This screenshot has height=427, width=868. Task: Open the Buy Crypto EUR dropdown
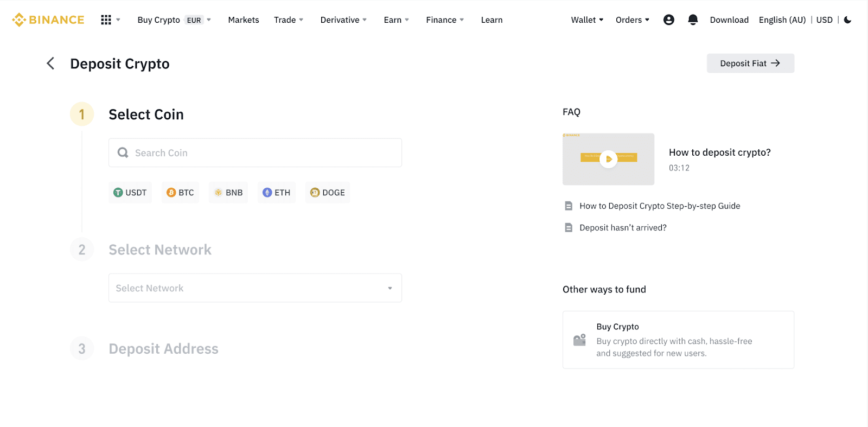coord(174,20)
